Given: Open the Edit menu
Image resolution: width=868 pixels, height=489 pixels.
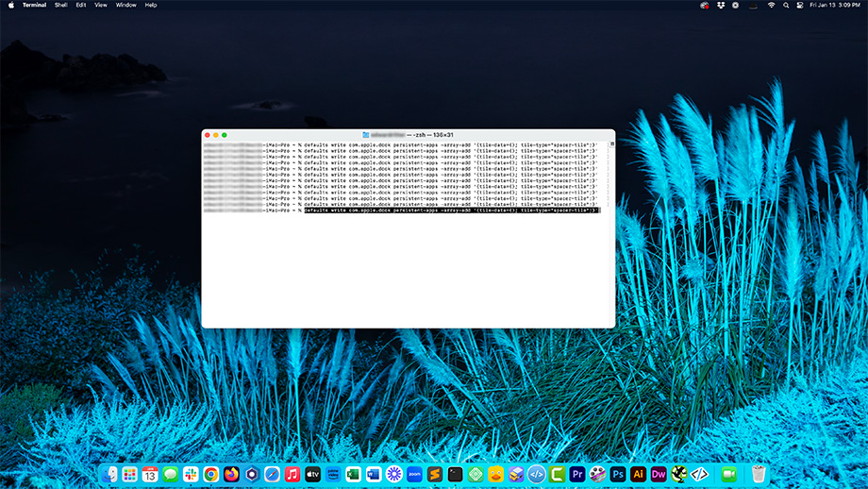Looking at the screenshot, I should point(81,5).
